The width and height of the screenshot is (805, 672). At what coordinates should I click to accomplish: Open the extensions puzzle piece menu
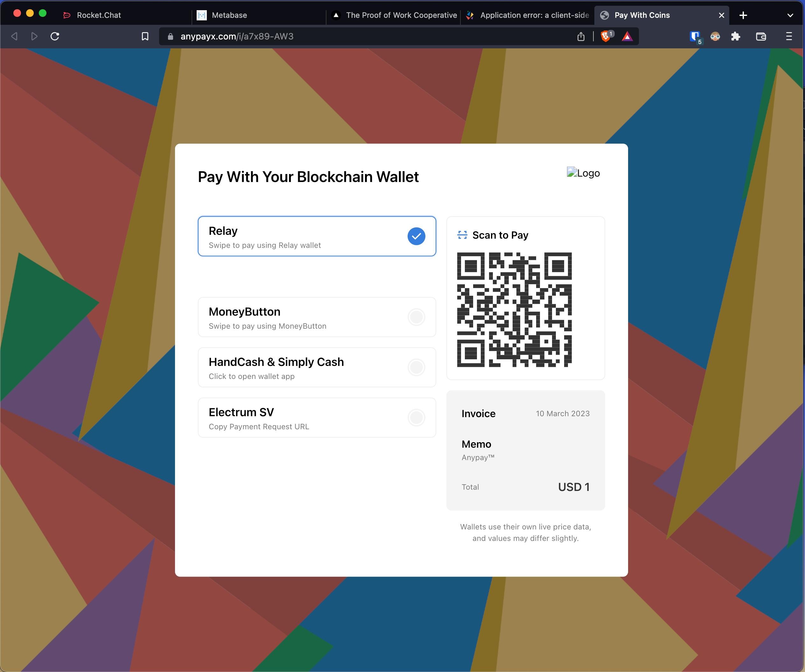point(735,36)
